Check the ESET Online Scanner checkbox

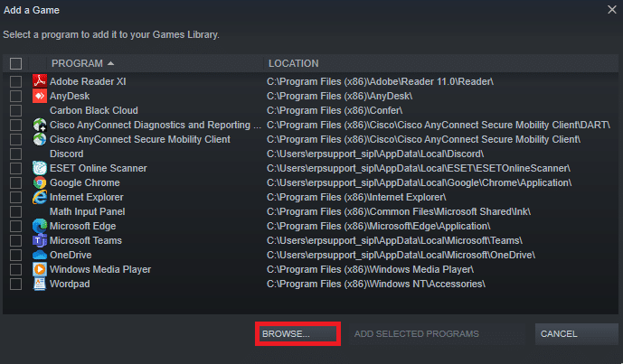click(16, 168)
